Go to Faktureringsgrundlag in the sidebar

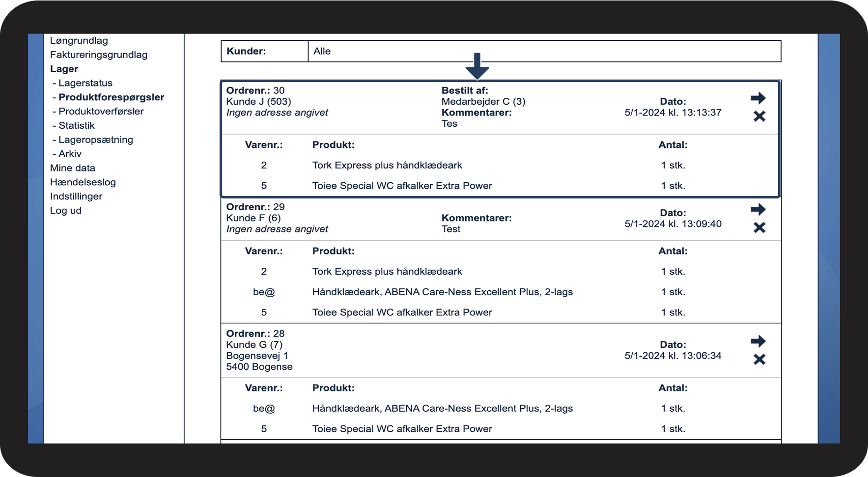tap(99, 55)
